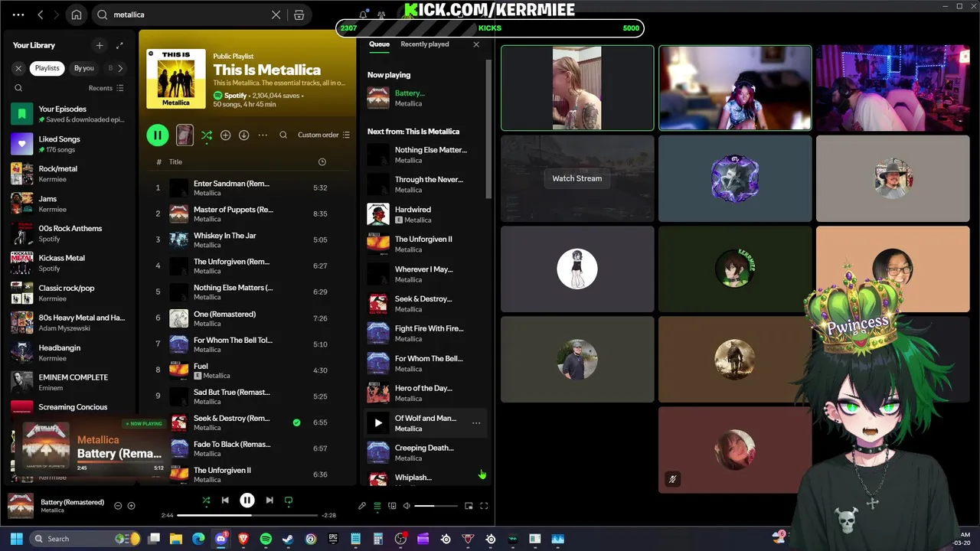Viewport: 980px width, 551px height.
Task: Mute audio with the speaker icon
Action: click(407, 506)
